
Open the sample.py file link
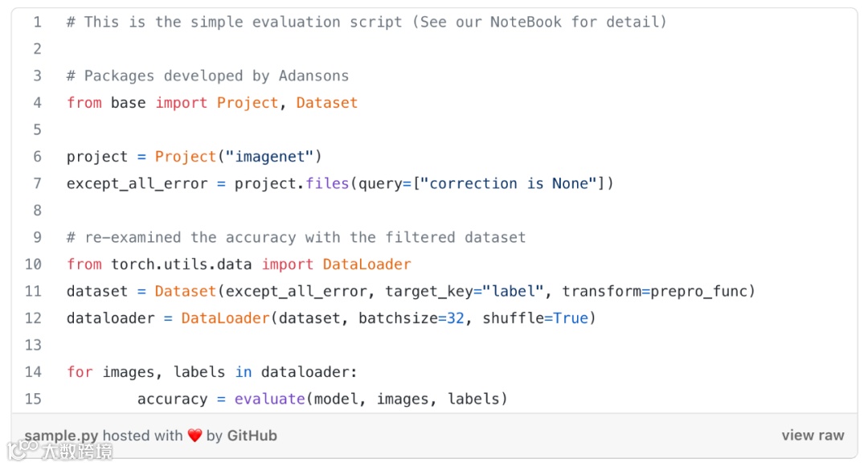[x=61, y=436]
